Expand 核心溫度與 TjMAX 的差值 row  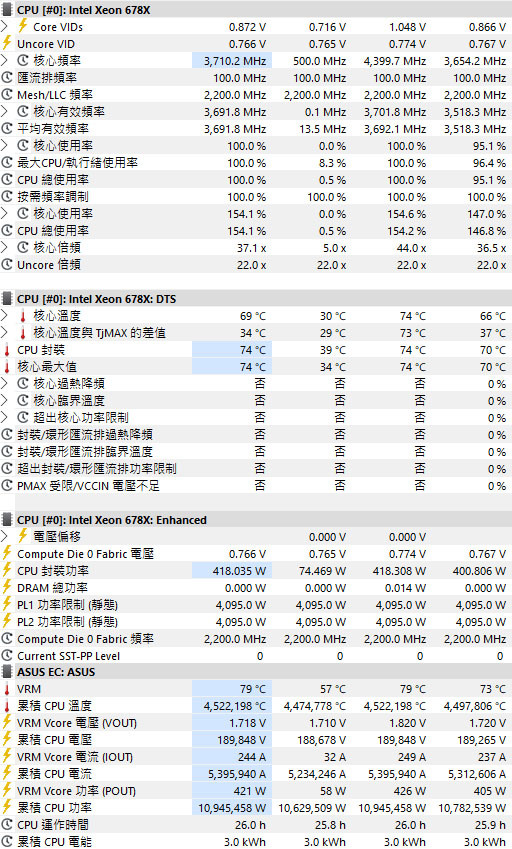point(4,332)
